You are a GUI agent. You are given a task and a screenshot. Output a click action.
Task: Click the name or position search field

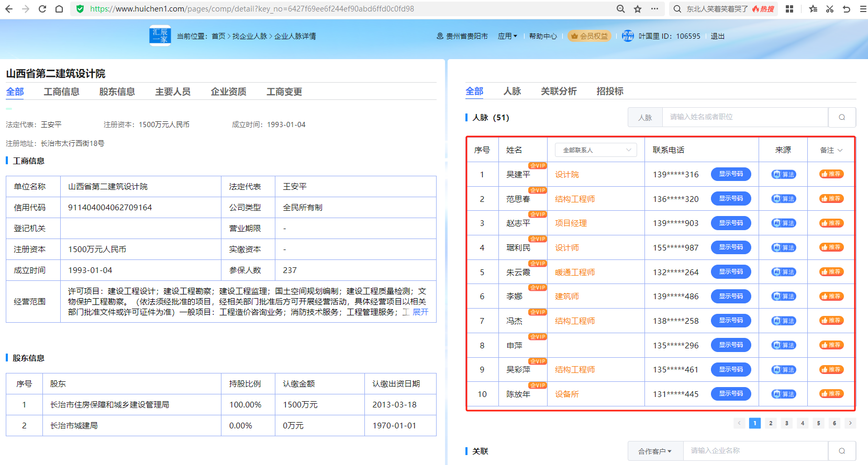click(x=745, y=117)
